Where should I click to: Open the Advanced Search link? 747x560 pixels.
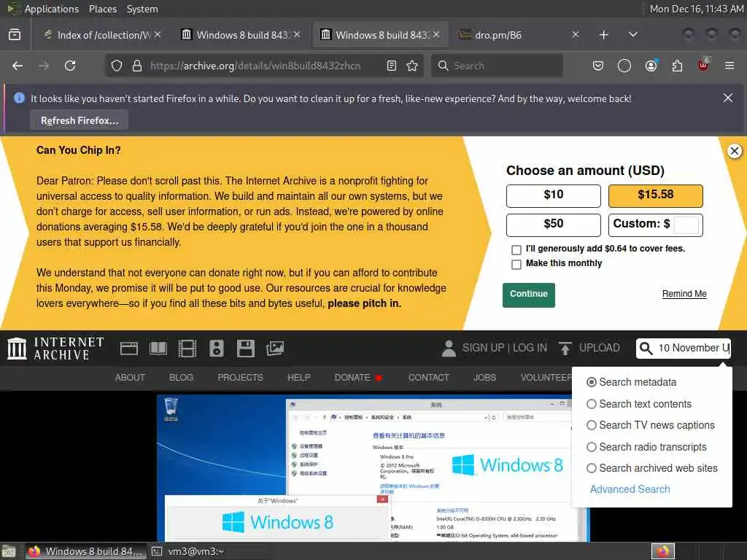point(630,489)
